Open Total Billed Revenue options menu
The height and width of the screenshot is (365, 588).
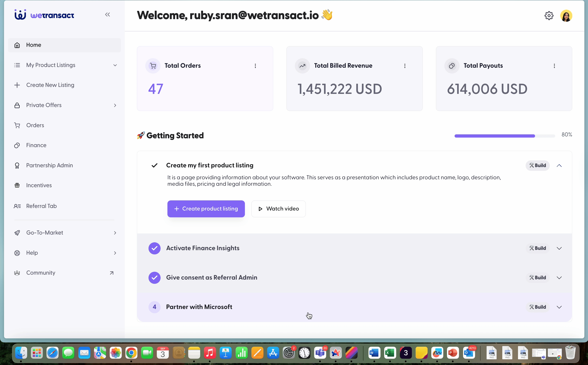tap(405, 66)
